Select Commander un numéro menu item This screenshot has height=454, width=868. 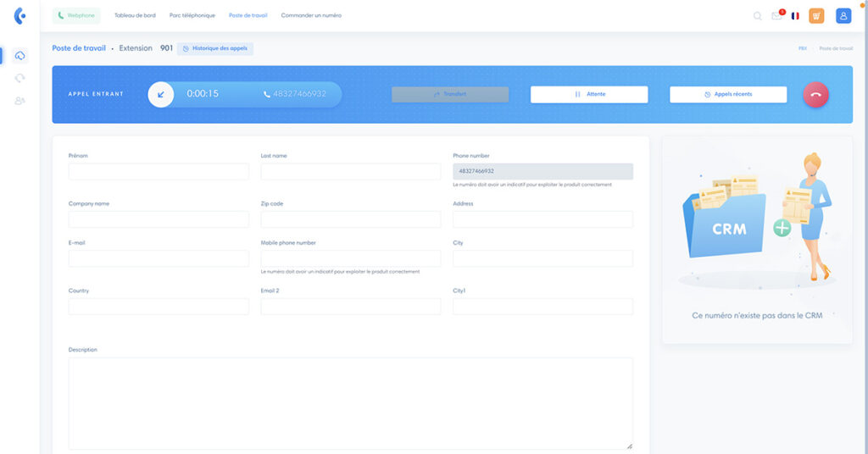[x=311, y=15]
